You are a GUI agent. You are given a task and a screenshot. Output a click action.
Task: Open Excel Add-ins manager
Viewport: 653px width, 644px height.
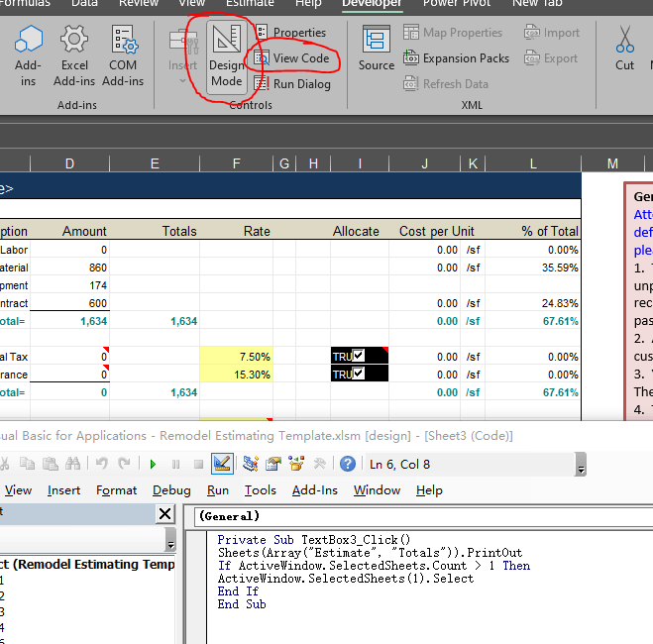74,54
